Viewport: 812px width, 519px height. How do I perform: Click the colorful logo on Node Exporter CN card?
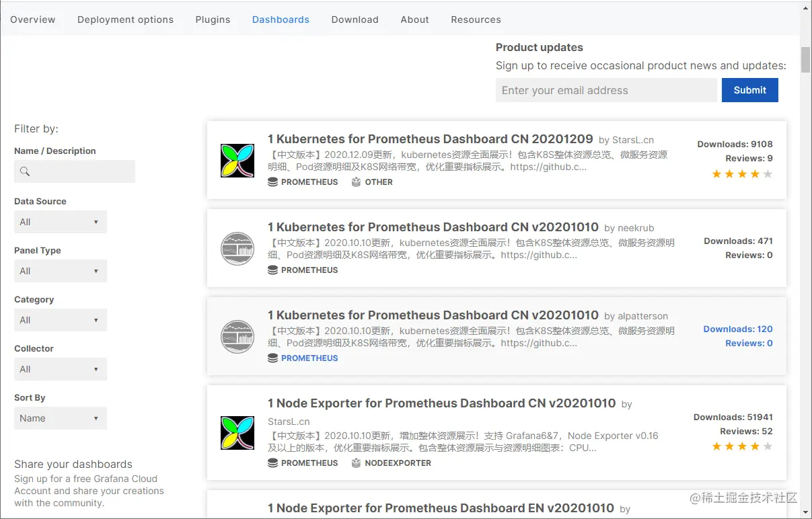[x=237, y=432]
